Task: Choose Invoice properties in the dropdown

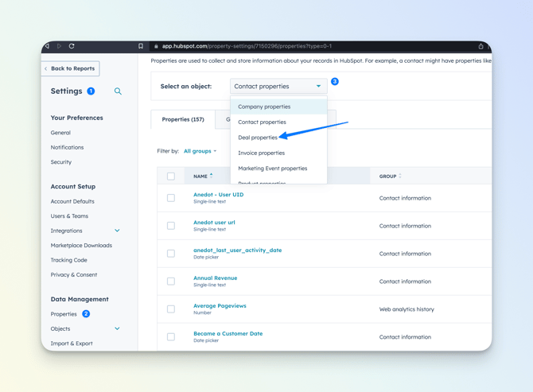Action: [x=278, y=153]
